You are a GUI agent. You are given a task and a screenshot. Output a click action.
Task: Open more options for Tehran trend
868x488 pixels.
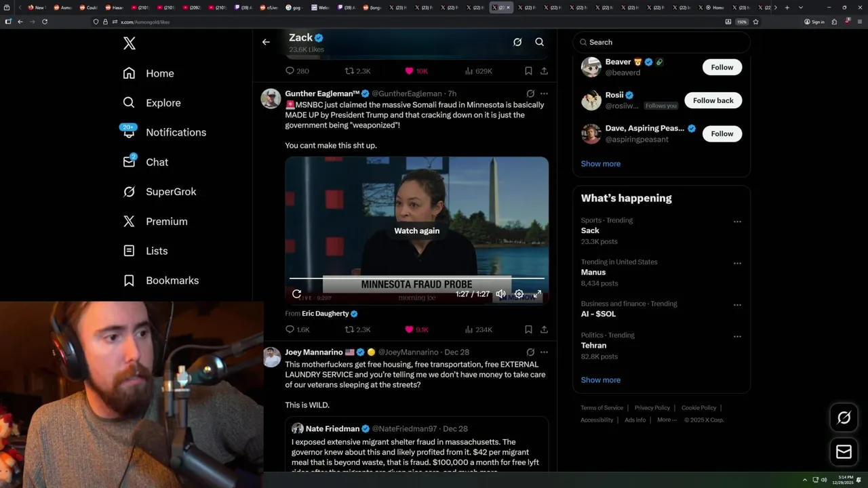[737, 336]
